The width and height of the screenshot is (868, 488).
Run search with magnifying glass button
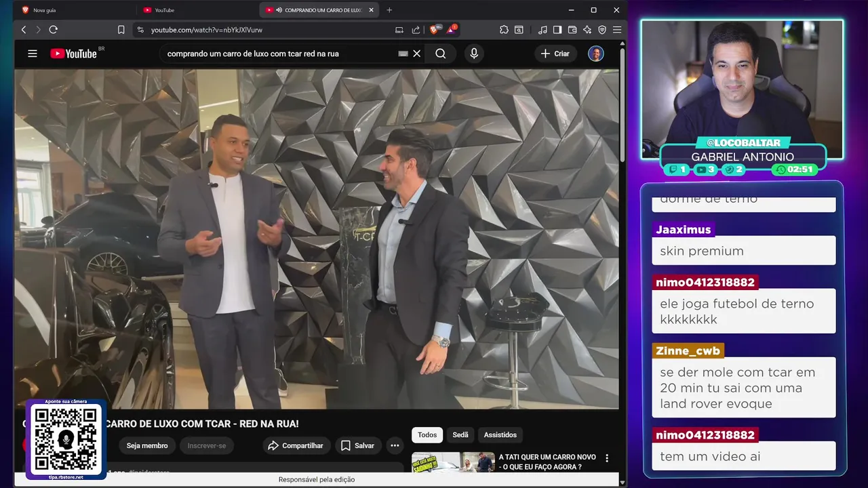coord(441,54)
